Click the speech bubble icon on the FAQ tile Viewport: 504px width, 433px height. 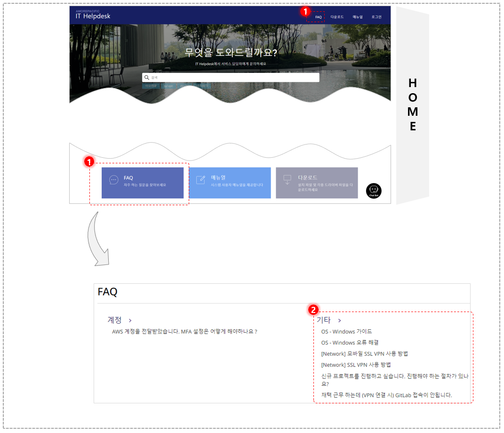click(114, 180)
